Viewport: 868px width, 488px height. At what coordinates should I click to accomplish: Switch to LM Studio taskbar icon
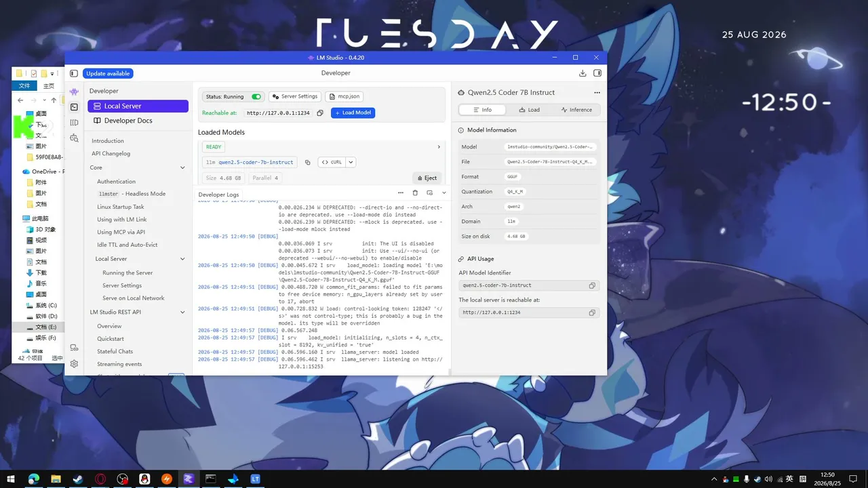tap(189, 479)
